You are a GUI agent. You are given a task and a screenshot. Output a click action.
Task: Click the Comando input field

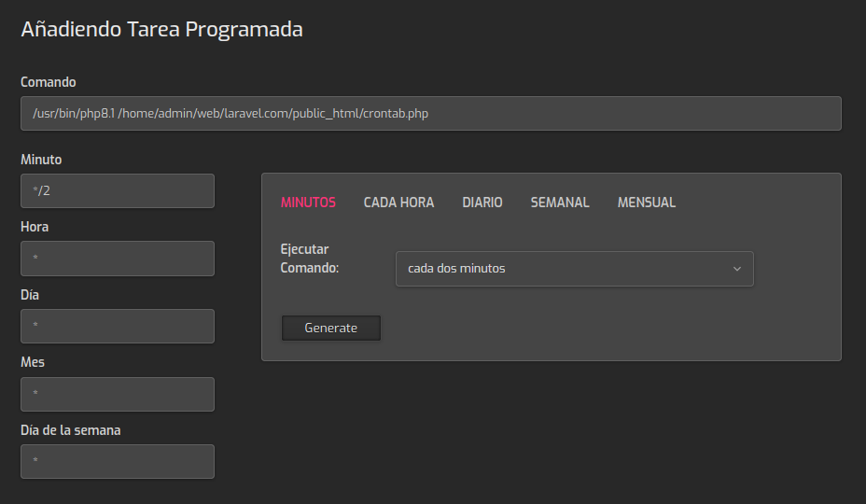pyautogui.click(x=431, y=113)
